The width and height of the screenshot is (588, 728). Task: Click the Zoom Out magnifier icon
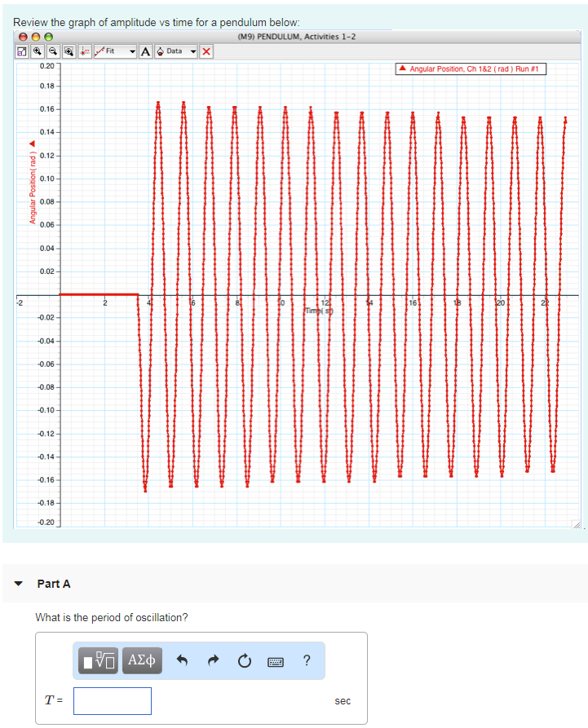coord(53,51)
